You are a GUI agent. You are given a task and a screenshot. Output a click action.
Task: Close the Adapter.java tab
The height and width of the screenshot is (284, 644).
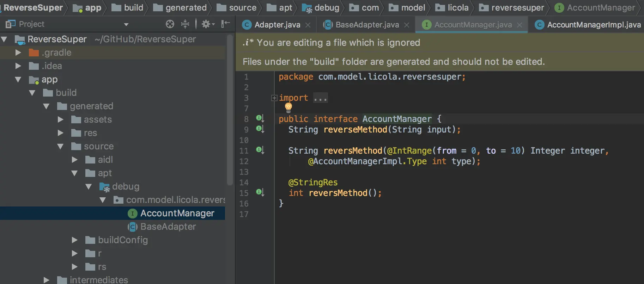pos(308,25)
